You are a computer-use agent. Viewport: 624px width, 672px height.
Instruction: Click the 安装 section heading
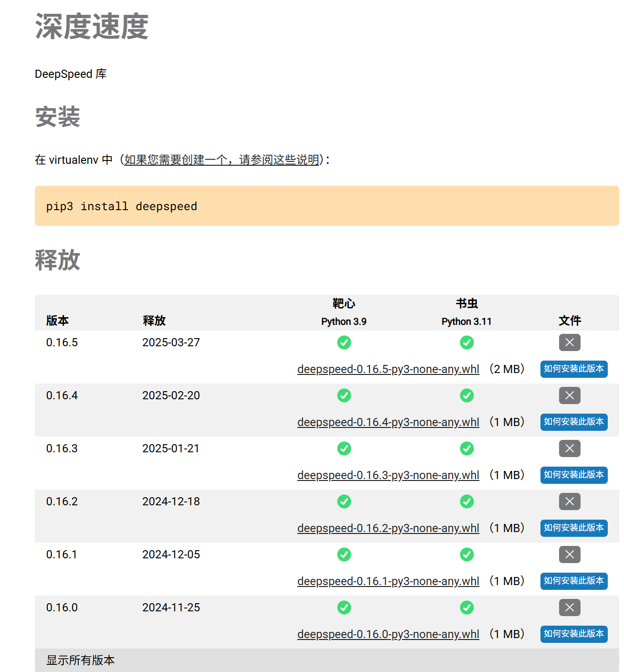pos(57,117)
